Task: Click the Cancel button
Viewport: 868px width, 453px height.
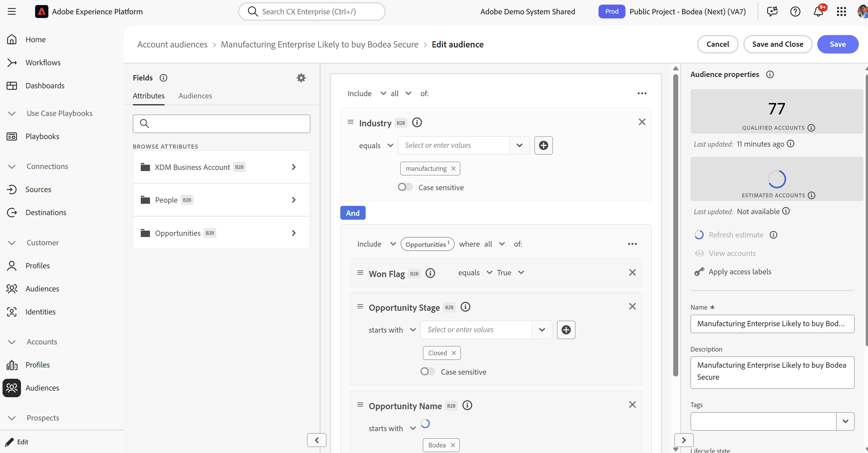Action: (718, 44)
